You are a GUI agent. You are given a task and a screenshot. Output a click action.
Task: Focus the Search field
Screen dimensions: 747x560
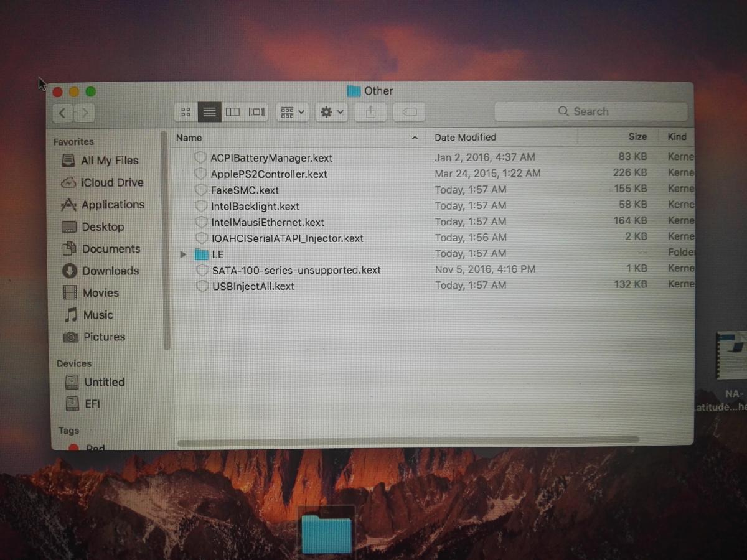tap(591, 111)
